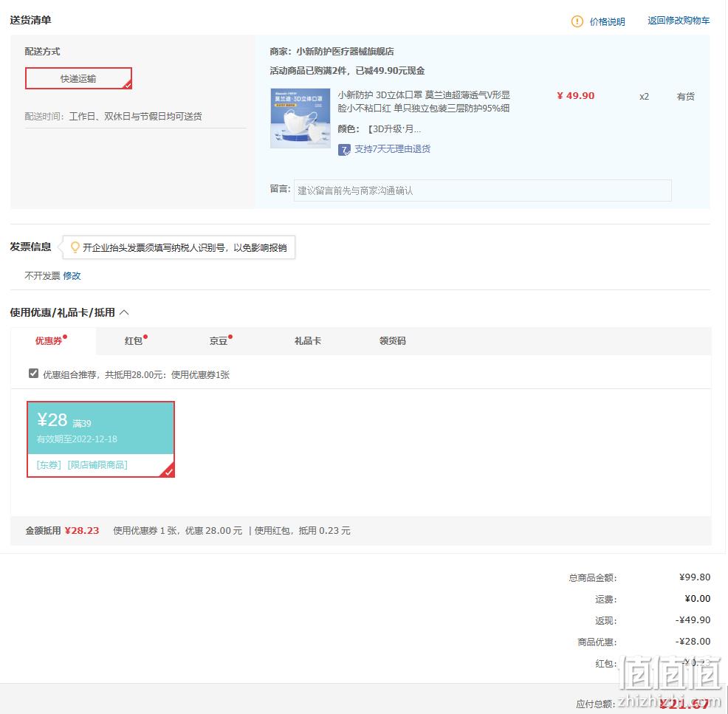728x714 pixels.
Task: Focus the 留言 message input field
Action: point(482,190)
